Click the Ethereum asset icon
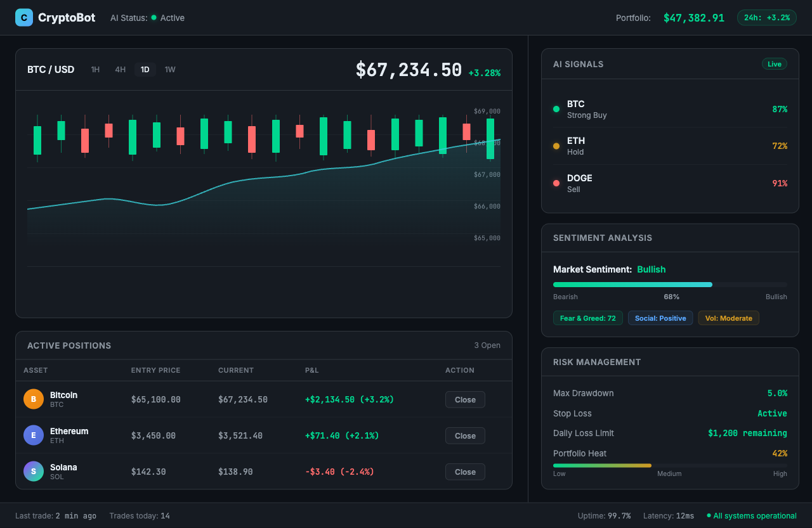The width and height of the screenshot is (812, 528). pyautogui.click(x=33, y=435)
